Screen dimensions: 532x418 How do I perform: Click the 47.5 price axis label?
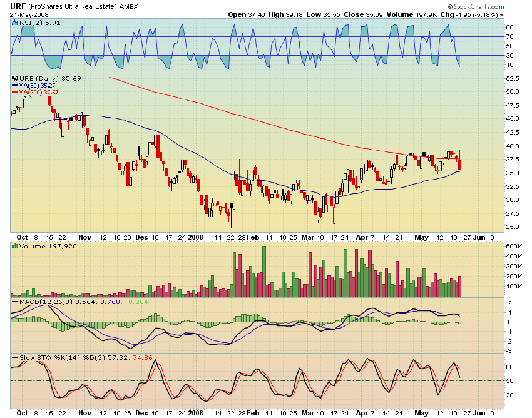pos(513,106)
